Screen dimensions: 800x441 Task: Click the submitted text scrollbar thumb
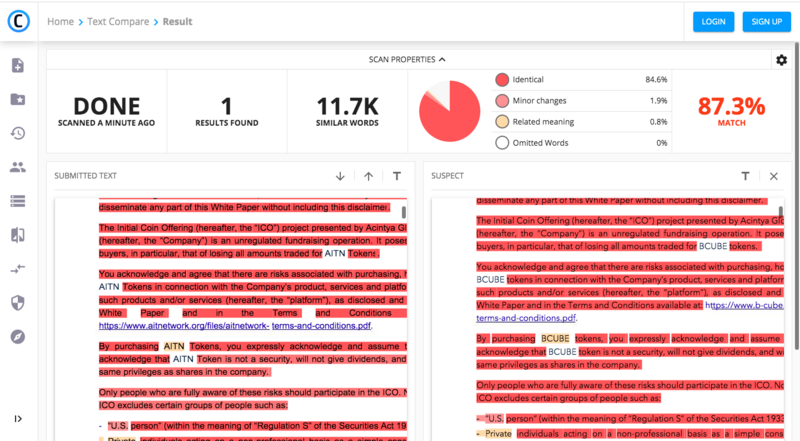[x=404, y=212]
